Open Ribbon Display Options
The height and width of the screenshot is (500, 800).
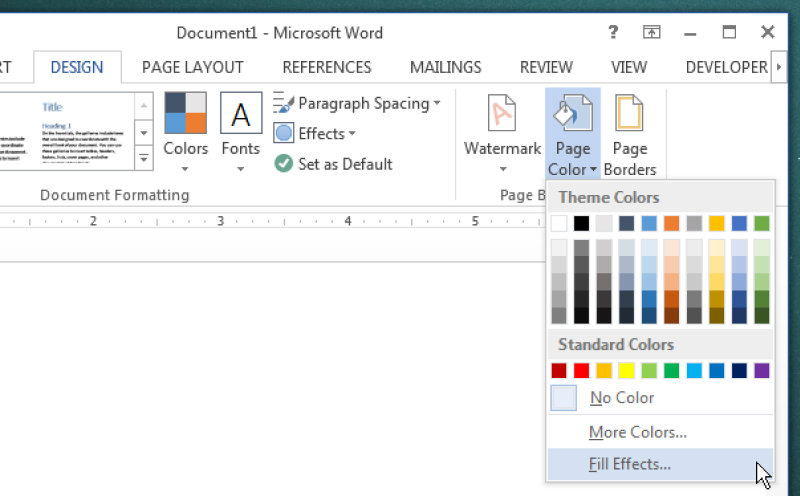(x=651, y=33)
